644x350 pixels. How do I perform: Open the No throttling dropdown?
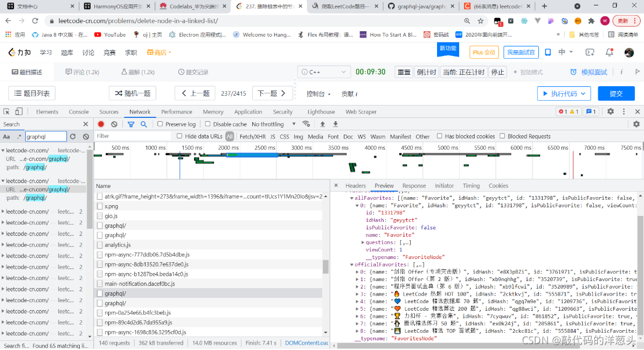pos(274,124)
